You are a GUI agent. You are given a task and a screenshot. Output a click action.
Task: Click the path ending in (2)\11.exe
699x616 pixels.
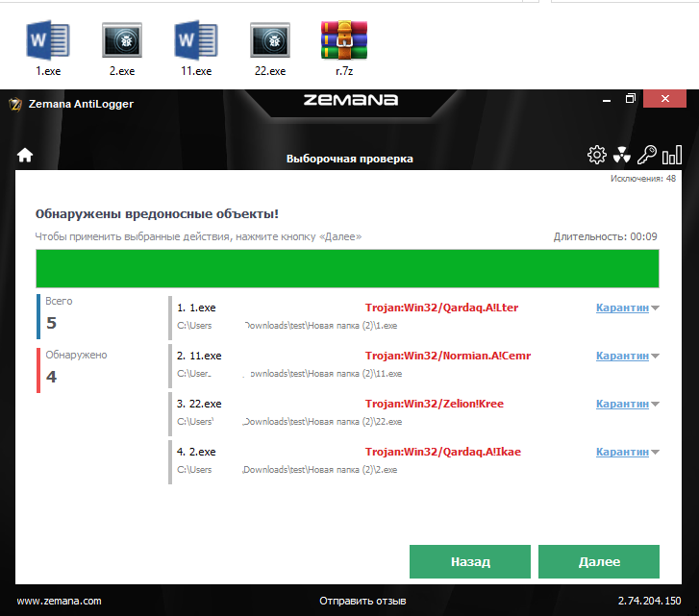point(289,374)
